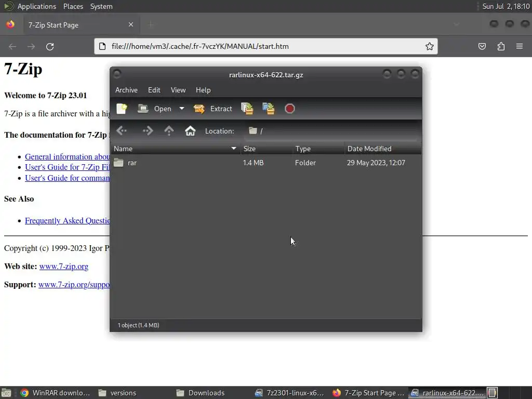
Task: Sort by Type column header
Action: [x=318, y=149]
